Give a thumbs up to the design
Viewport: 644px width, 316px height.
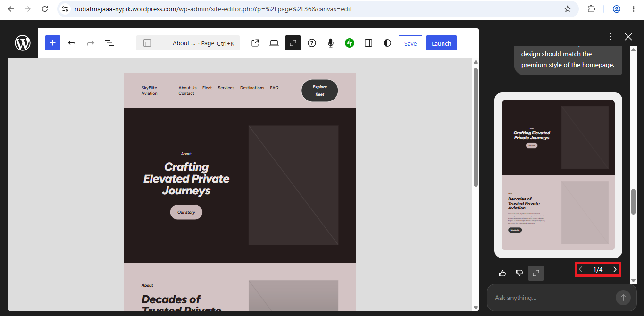click(x=502, y=273)
